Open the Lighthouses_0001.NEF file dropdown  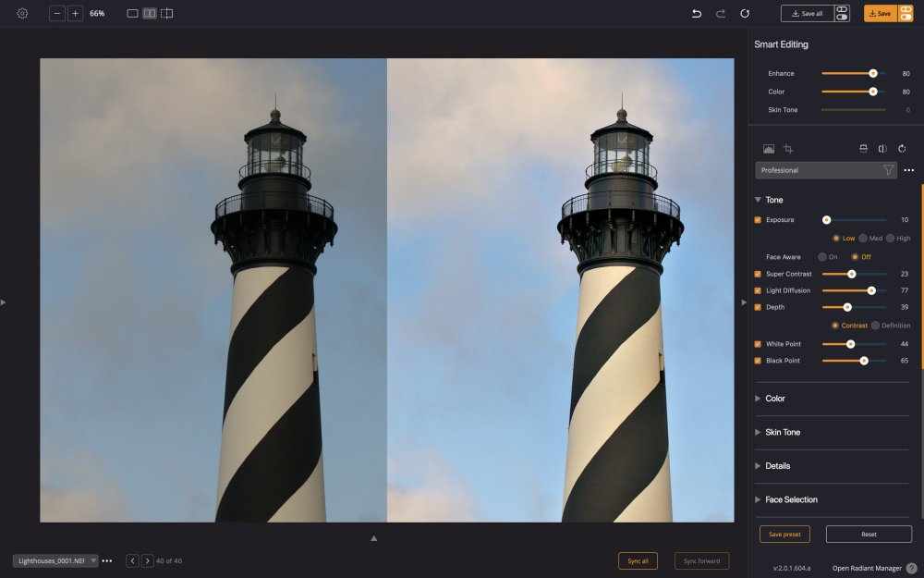[55, 561]
